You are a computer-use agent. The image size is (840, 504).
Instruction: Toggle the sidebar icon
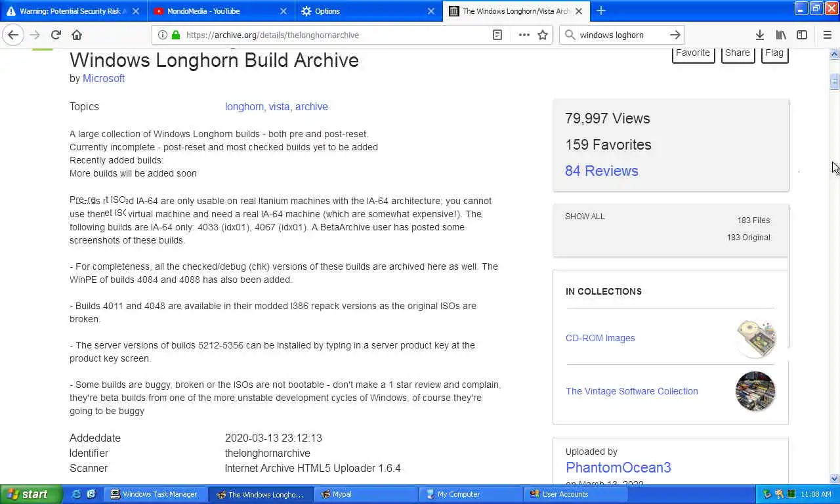point(802,35)
